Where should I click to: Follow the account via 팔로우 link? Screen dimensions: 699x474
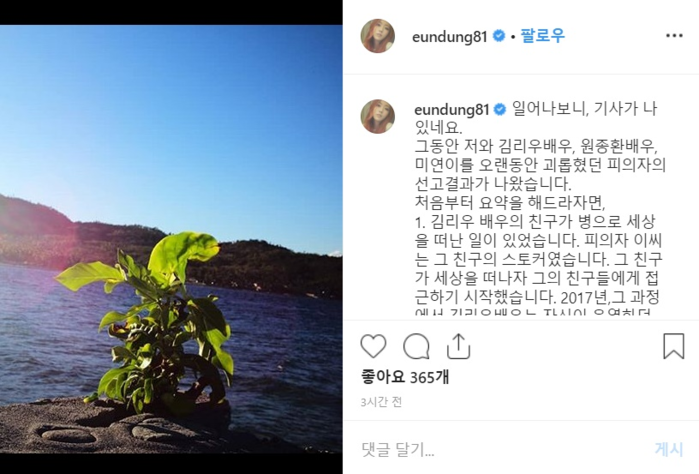[543, 35]
